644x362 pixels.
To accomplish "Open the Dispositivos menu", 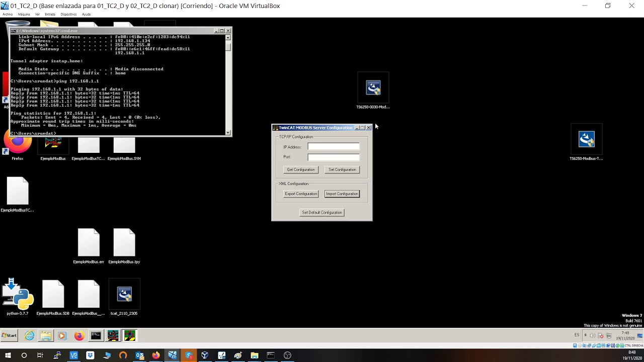I will click(68, 14).
